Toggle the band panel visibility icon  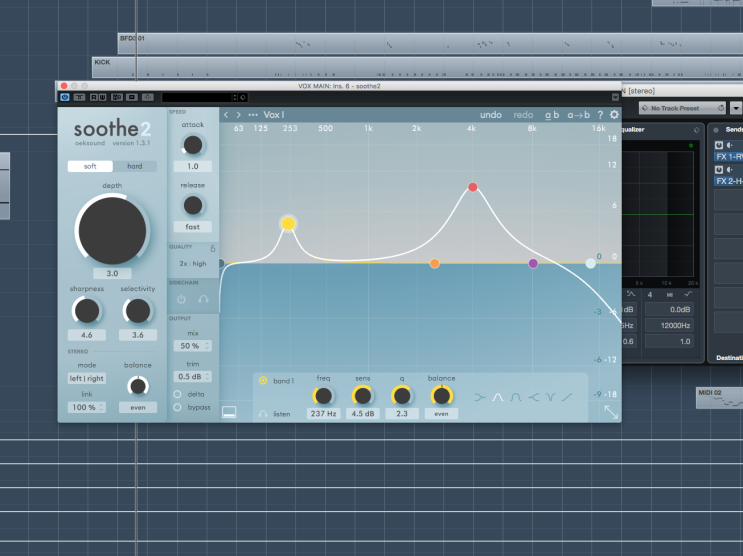tap(229, 412)
